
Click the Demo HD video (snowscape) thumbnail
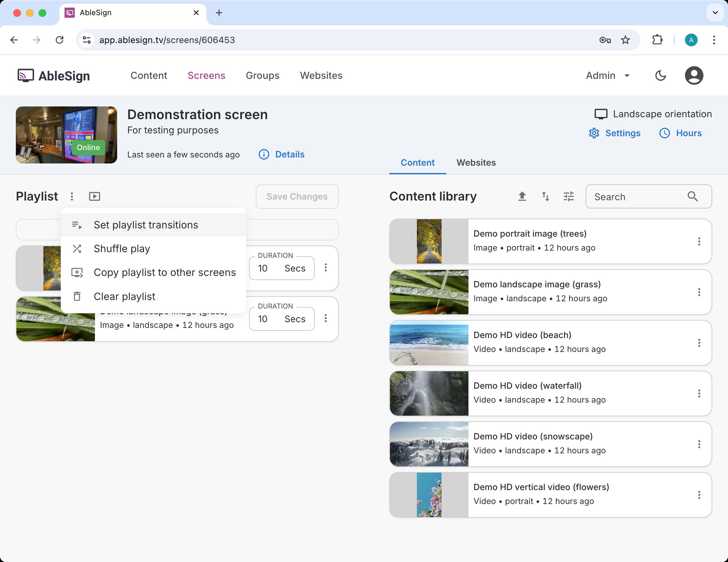(x=429, y=444)
